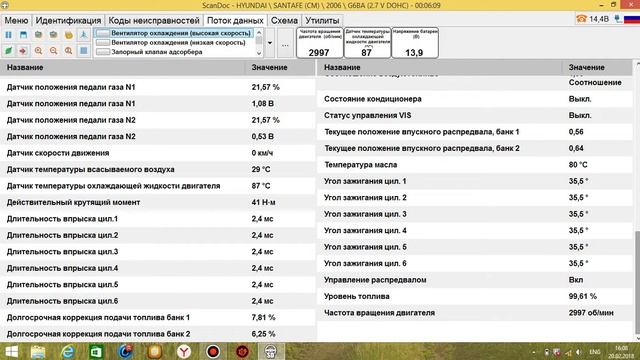
Task: Toggle high-speed cooling fan actuator (высокая скорость)
Action: pos(174,33)
